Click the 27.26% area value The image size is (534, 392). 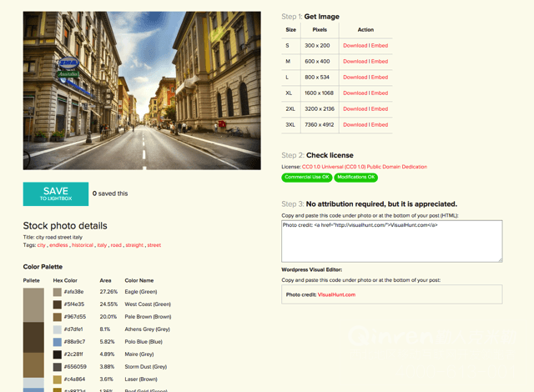(108, 292)
